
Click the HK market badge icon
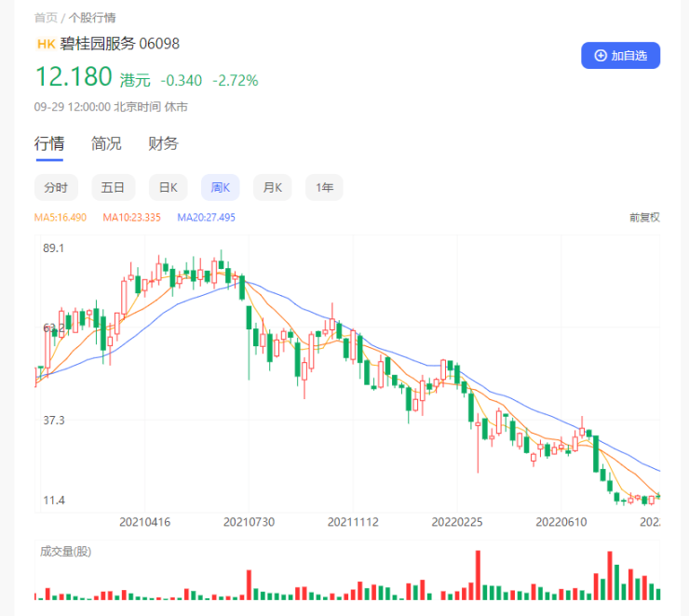click(x=46, y=44)
